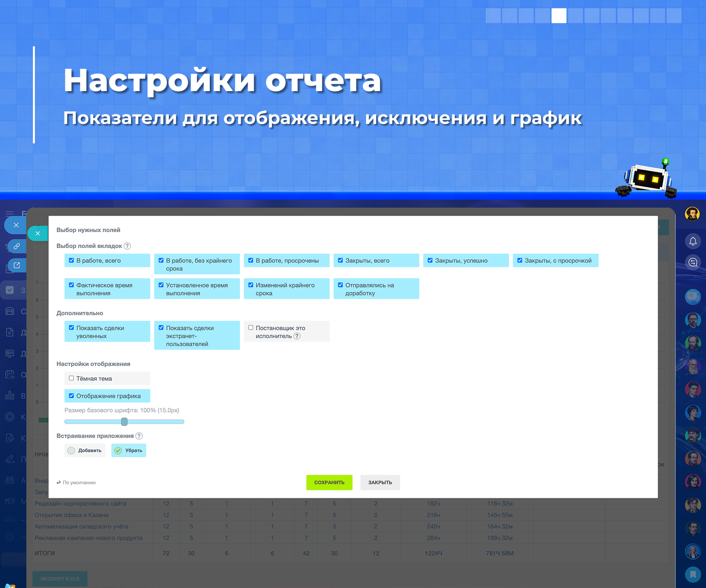
Task: Click the teal close X icon
Action: [x=38, y=233]
